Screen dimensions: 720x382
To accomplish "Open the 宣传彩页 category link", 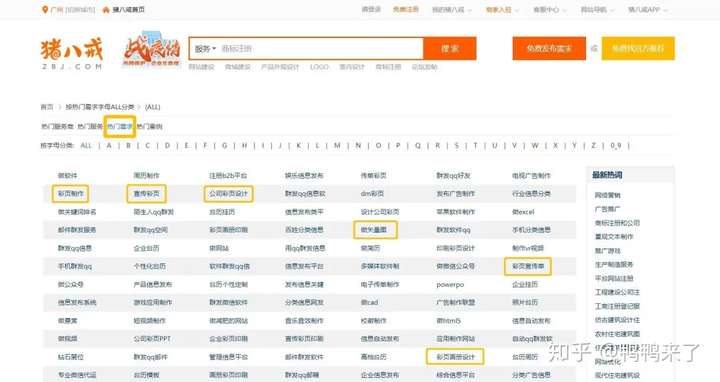I will tap(146, 194).
